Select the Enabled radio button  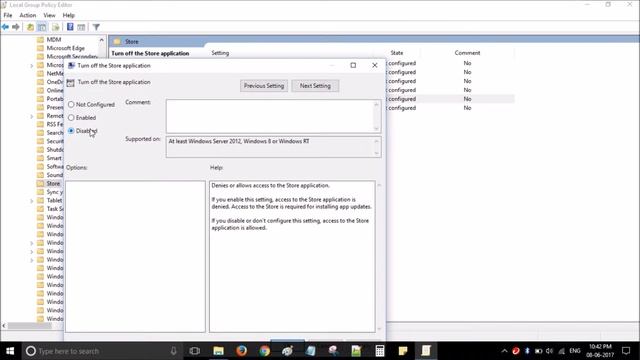click(x=71, y=118)
